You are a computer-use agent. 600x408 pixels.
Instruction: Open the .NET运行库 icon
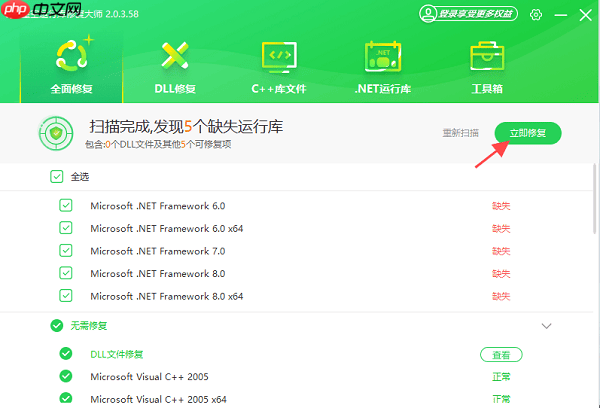[x=383, y=57]
